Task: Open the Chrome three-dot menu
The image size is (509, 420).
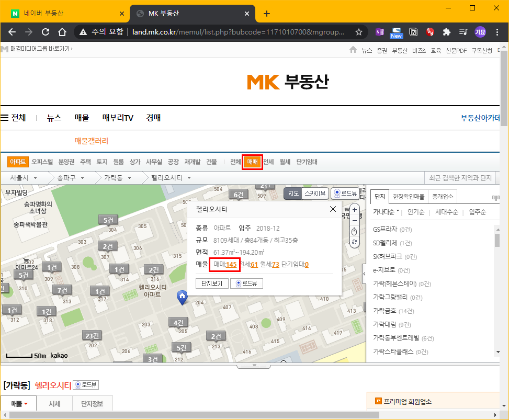Action: (497, 32)
